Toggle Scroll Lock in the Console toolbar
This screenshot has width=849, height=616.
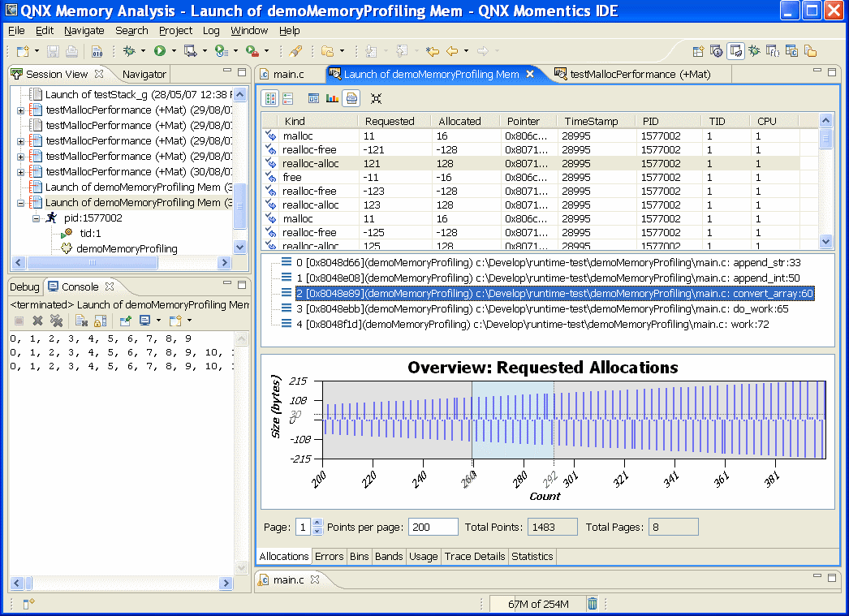(101, 321)
